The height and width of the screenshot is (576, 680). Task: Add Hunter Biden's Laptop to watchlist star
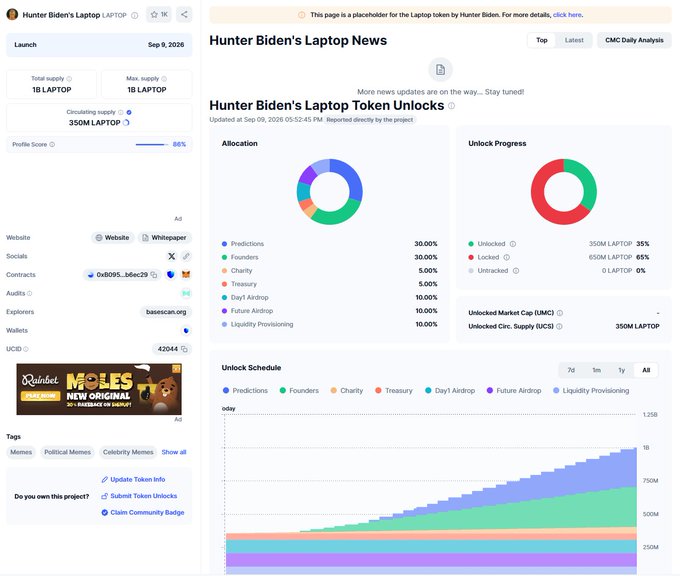159,14
